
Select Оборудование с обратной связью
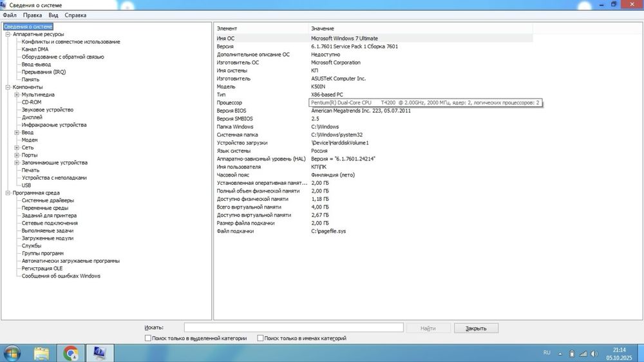click(63, 57)
